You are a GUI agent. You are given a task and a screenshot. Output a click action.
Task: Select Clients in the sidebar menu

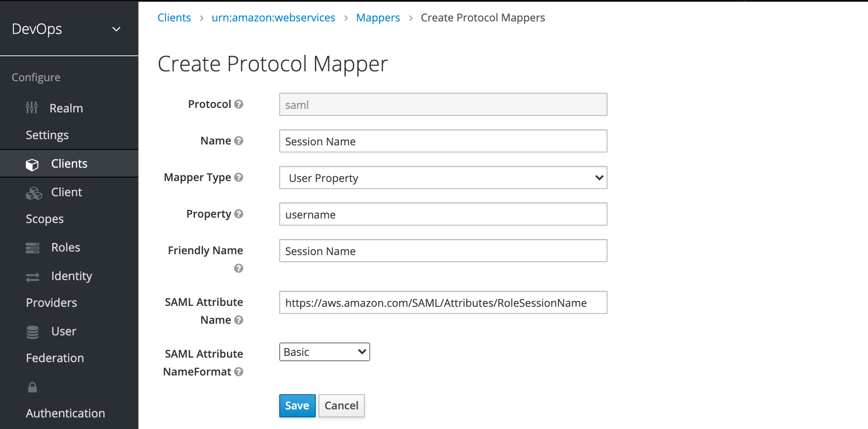pos(69,163)
